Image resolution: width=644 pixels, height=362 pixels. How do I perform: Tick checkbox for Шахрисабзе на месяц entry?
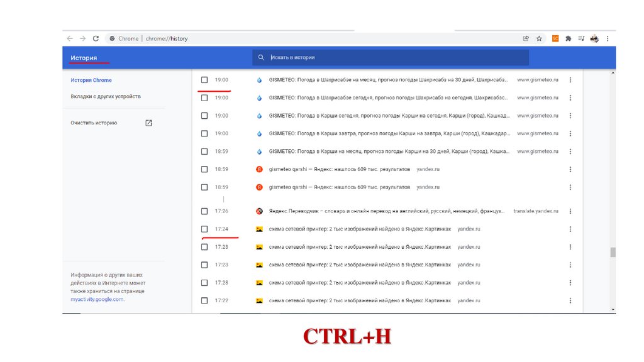204,80
